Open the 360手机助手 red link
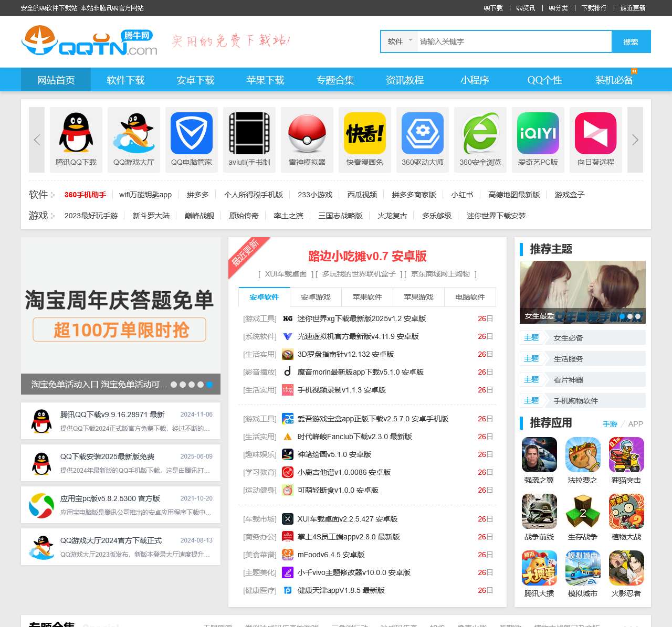The image size is (672, 627). (x=85, y=195)
